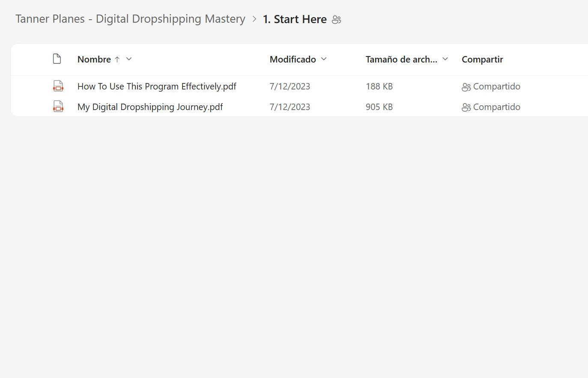Select the Tamaño de arch... column header
This screenshot has height=378, width=588.
tap(401, 60)
